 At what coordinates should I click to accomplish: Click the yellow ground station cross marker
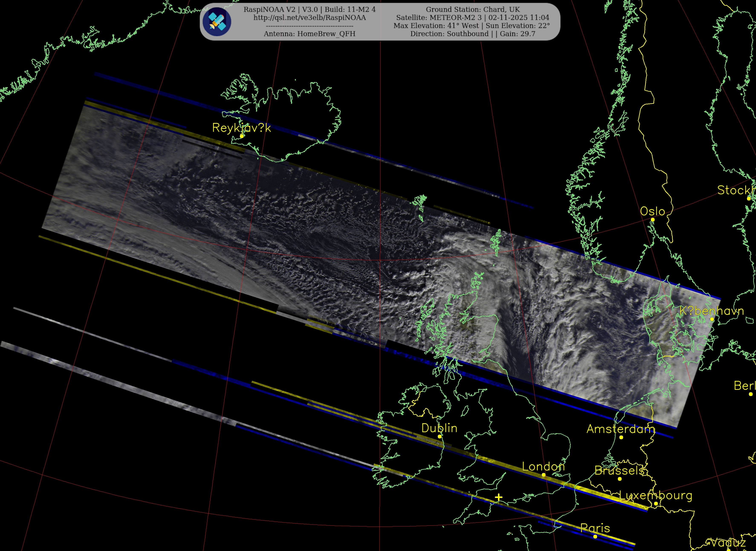pyautogui.click(x=498, y=497)
